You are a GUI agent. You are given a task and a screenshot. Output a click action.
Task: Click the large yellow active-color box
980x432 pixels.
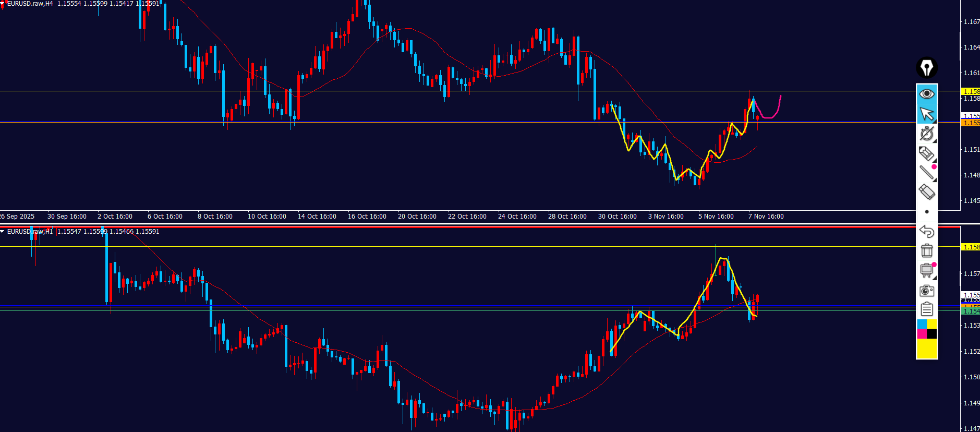(x=926, y=349)
